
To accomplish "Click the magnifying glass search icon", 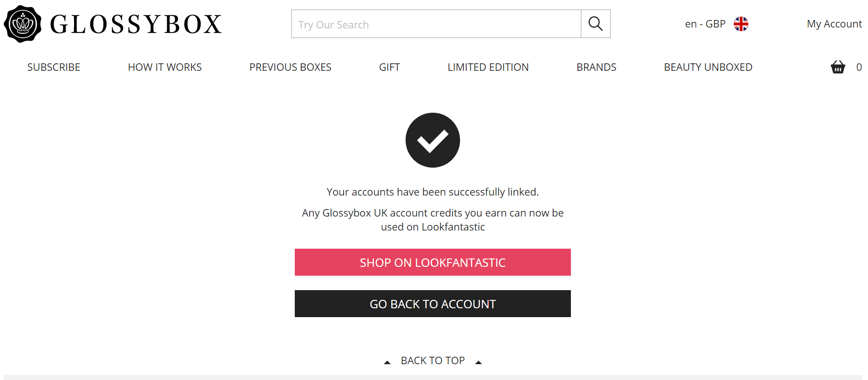I will click(596, 24).
